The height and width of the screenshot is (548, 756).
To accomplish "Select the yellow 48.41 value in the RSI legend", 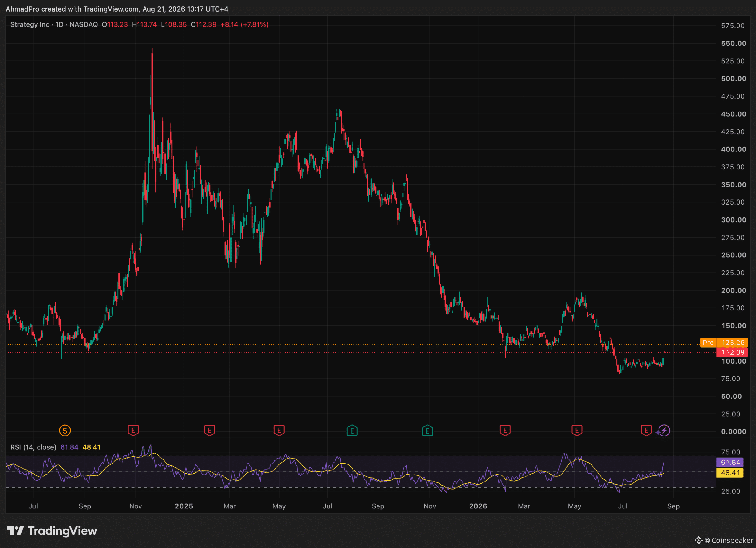I will click(91, 447).
